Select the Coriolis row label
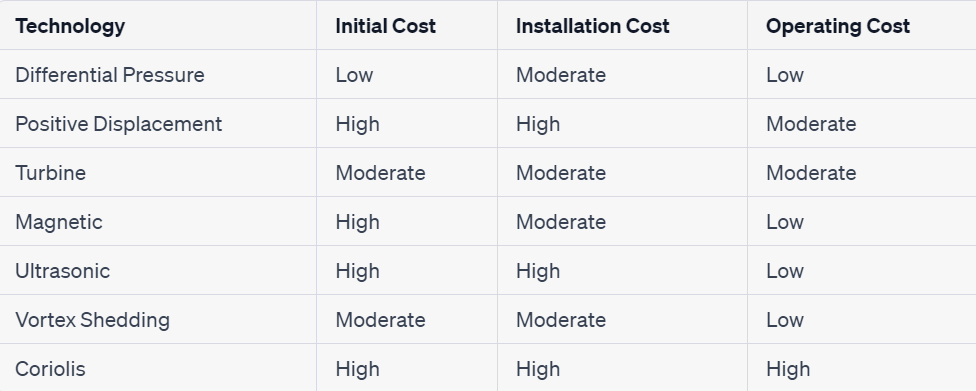 (x=50, y=369)
